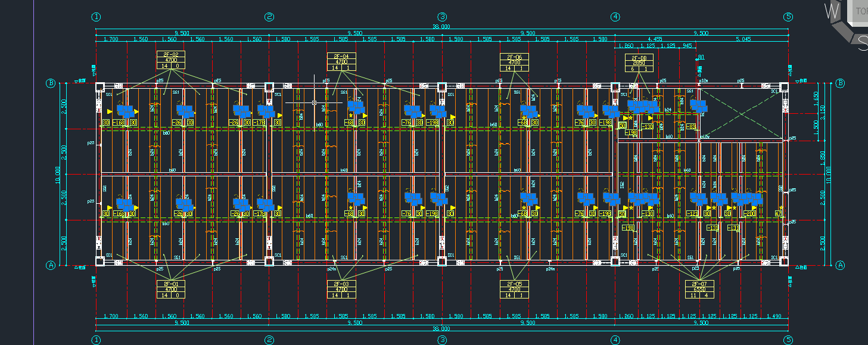
Task: Select grid bubble 3 at the top
Action: pyautogui.click(x=442, y=17)
